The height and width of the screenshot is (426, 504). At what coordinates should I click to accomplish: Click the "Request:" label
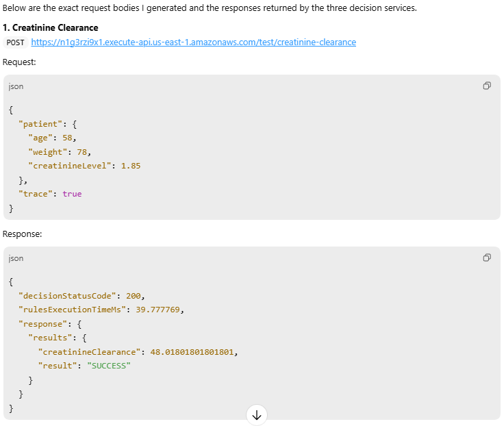point(19,62)
